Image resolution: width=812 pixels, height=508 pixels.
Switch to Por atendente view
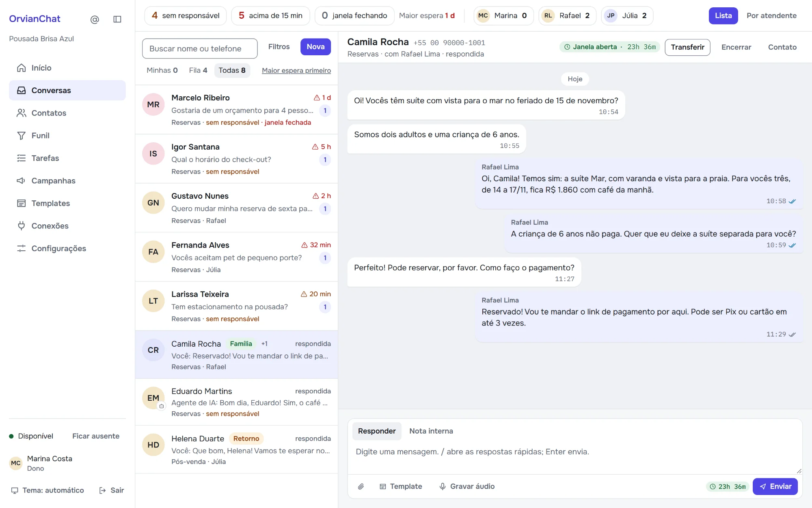(x=771, y=15)
